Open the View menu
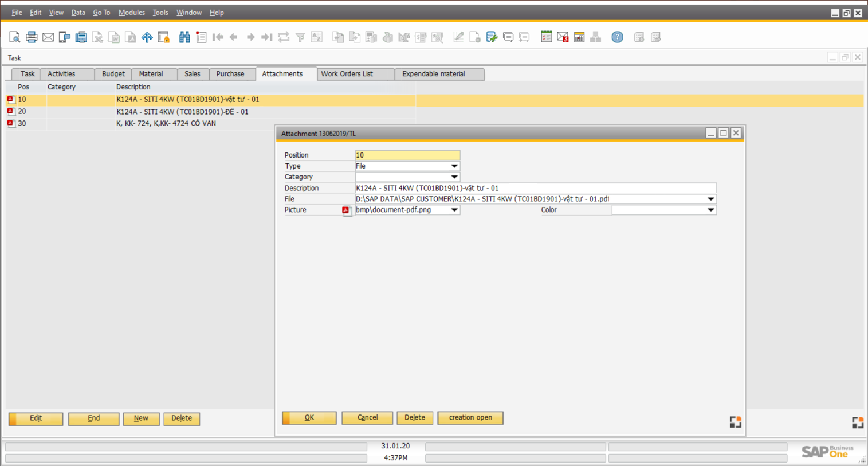 click(56, 13)
